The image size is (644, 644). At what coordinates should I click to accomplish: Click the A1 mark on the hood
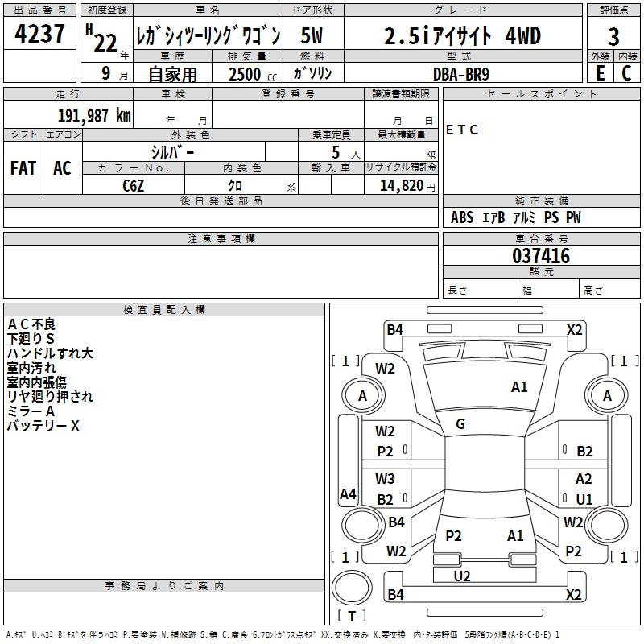tap(519, 387)
